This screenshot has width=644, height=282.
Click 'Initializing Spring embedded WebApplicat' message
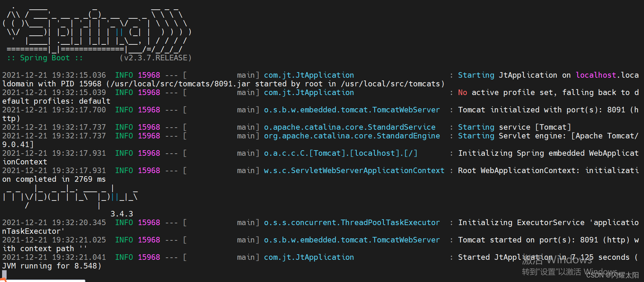point(548,153)
